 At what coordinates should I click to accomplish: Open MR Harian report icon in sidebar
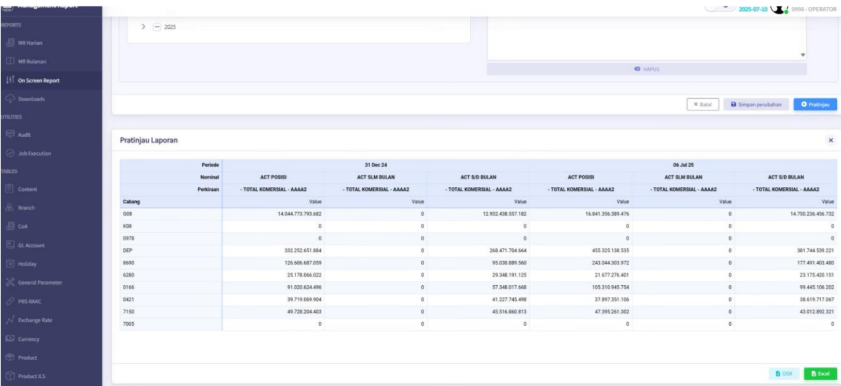[10, 43]
